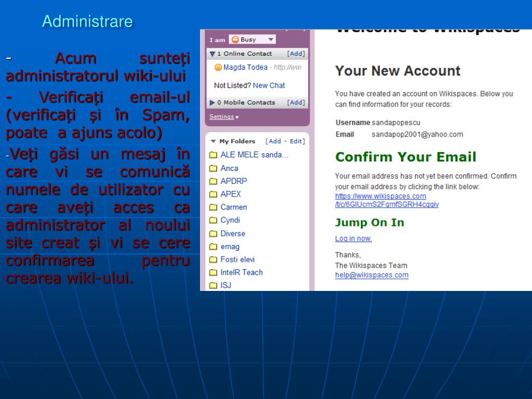Select the sandapop2001@yahoo.com email text
Image resolution: width=532 pixels, height=399 pixels.
click(417, 135)
